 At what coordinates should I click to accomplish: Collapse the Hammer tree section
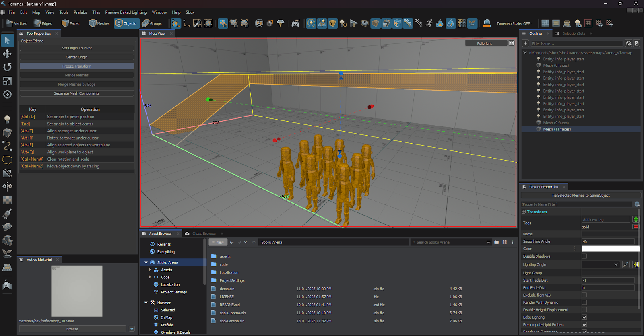tap(146, 303)
